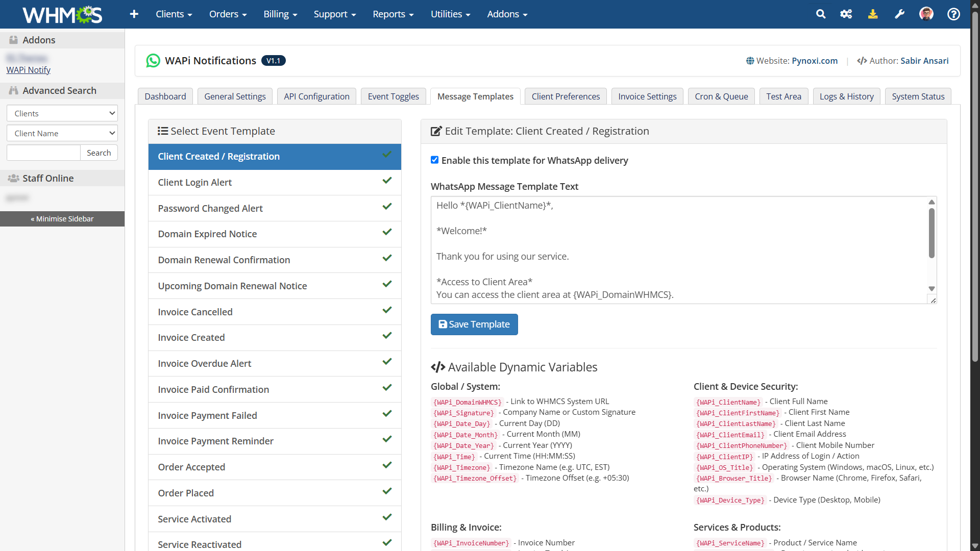980x551 pixels.
Task: Click the textarea resize handle
Action: (933, 300)
